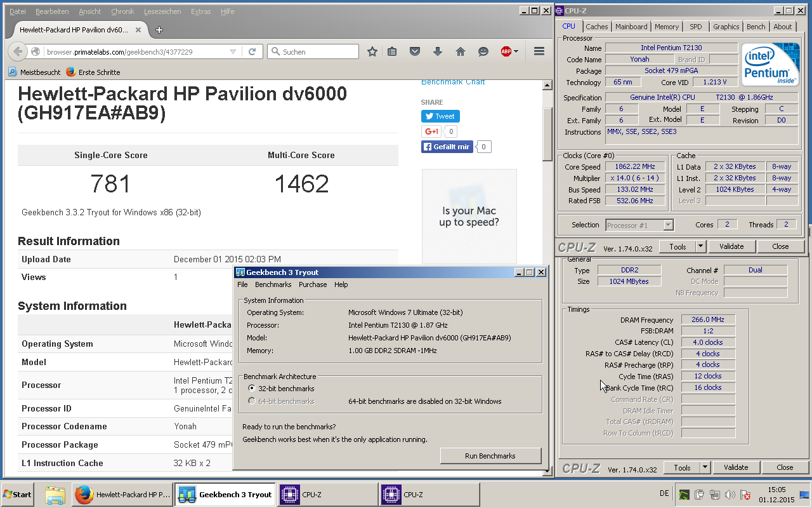Click the volume tray icon
This screenshot has width=812, height=508.
[730, 495]
